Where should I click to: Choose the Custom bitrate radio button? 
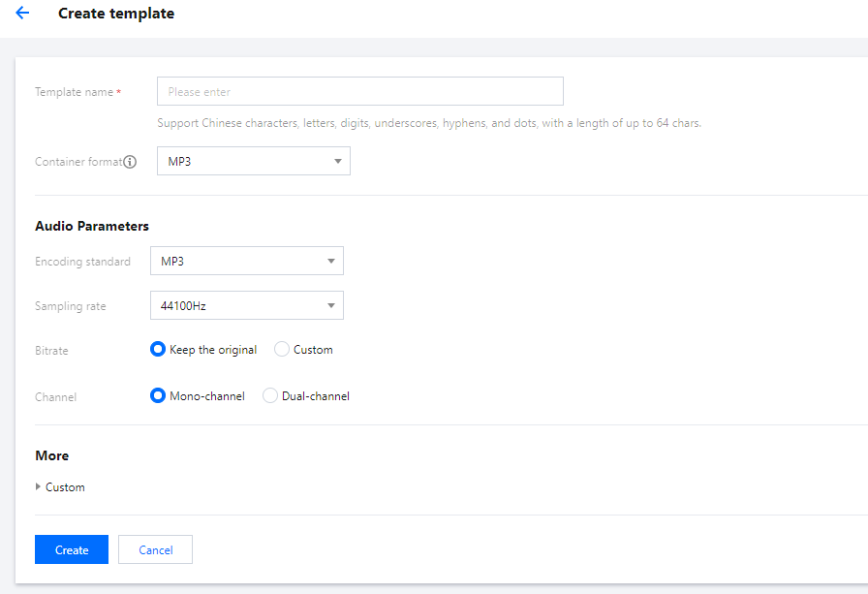coord(282,350)
